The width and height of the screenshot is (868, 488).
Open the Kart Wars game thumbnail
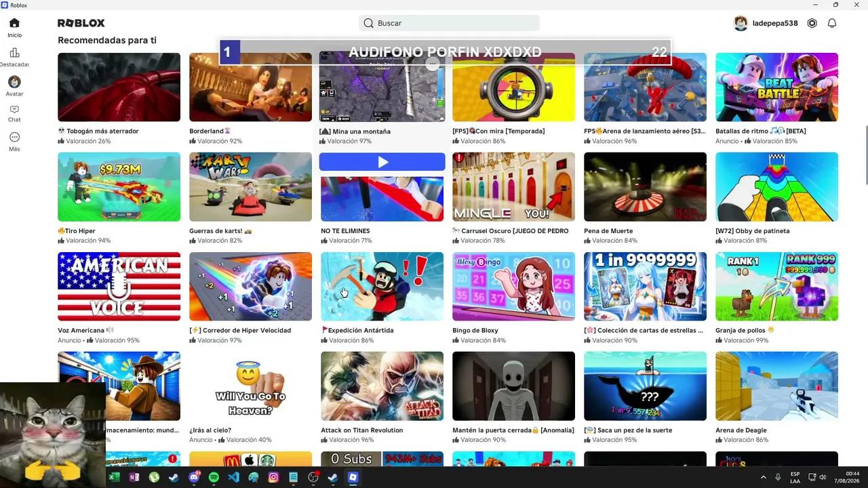(x=250, y=187)
